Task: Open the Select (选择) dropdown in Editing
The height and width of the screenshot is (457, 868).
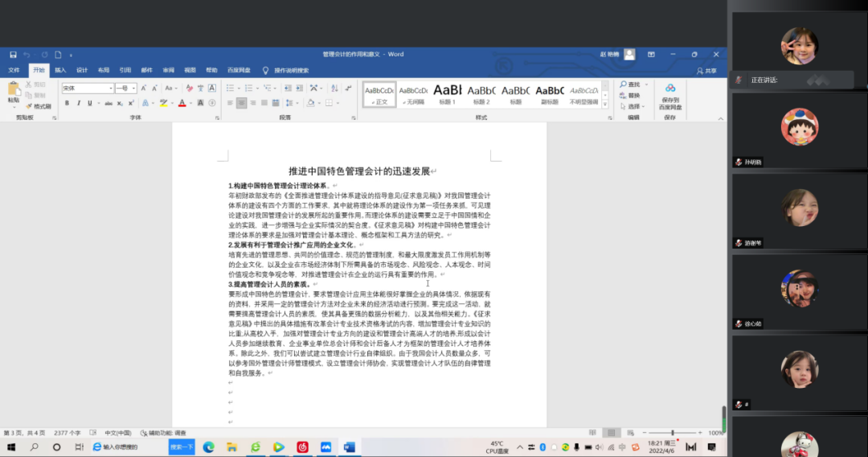Action: tap(633, 106)
